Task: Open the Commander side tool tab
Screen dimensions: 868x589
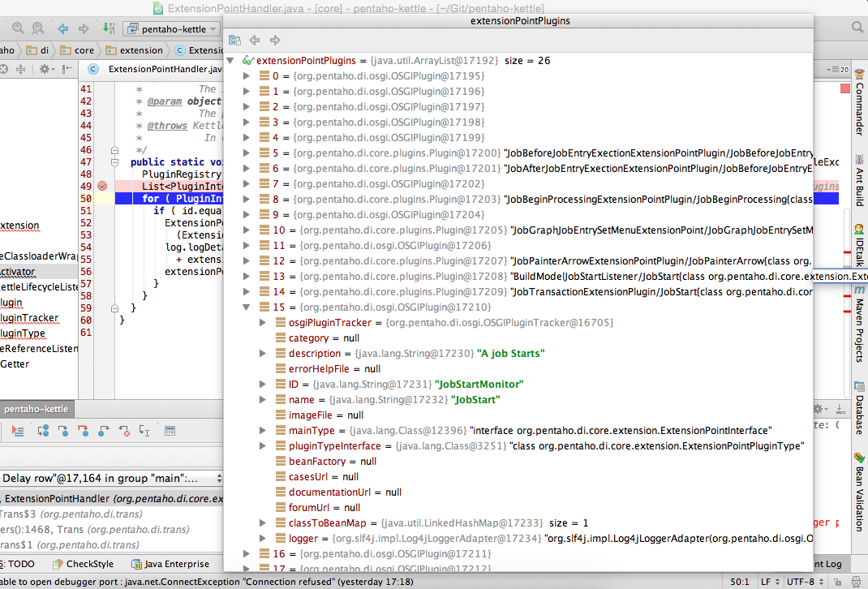Action: point(859,102)
